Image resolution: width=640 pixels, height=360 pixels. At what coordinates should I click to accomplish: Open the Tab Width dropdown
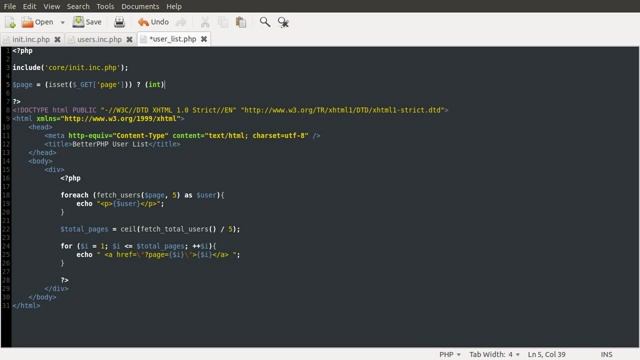coord(494,354)
